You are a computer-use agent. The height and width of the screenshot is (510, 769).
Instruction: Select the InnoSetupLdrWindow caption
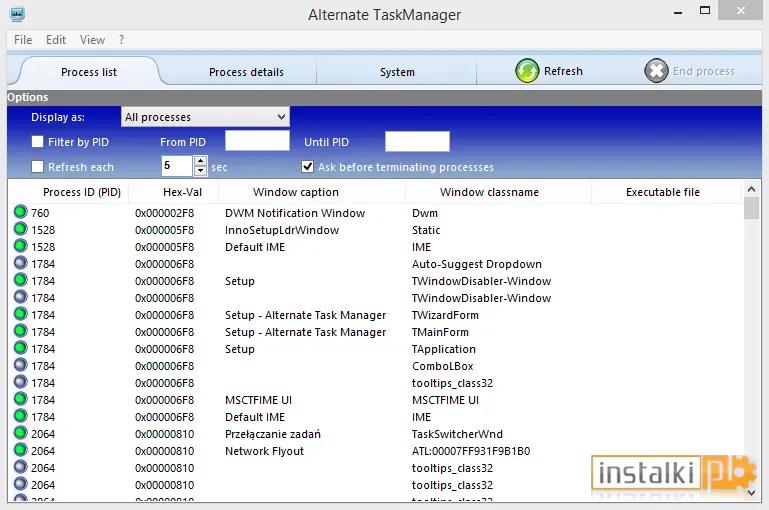click(282, 230)
